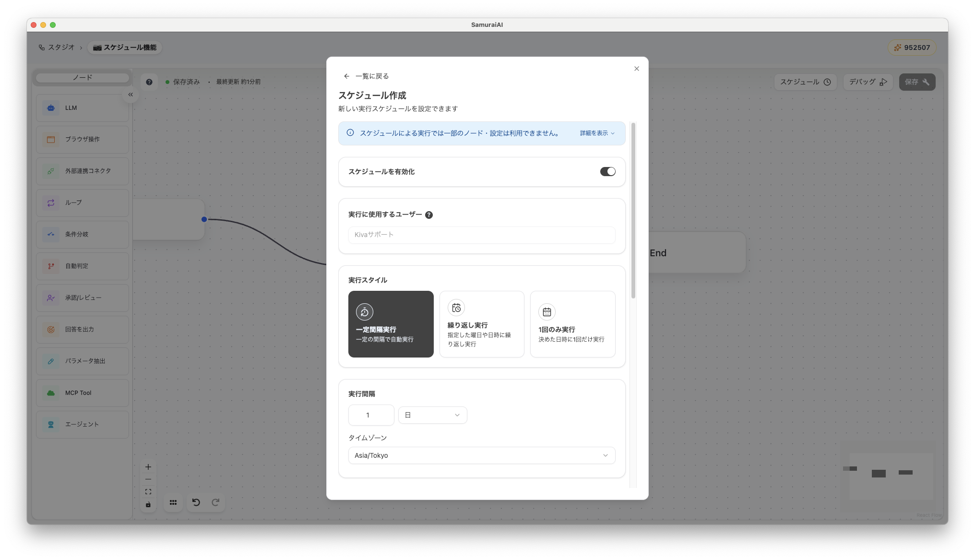The height and width of the screenshot is (560, 975).
Task: Click the zoom in plus icon
Action: 148,467
